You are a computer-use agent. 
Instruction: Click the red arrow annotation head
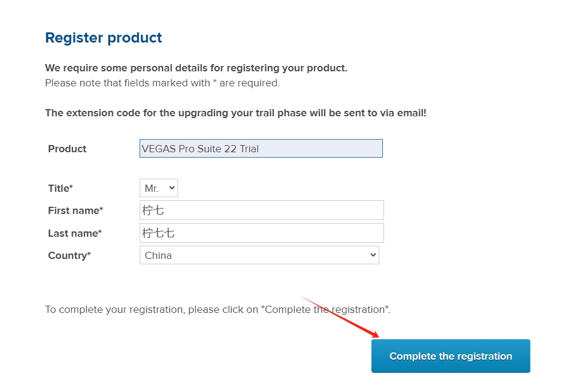[x=375, y=334]
